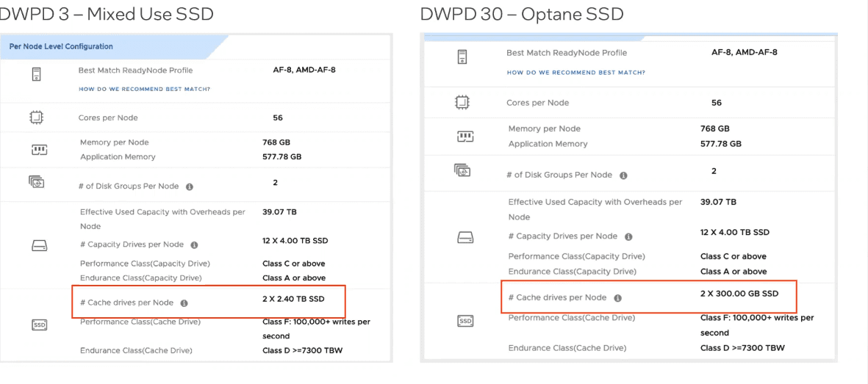Image resolution: width=868 pixels, height=384 pixels.
Task: Click the capacity drive icon in the Mixed Use panel
Action: tap(39, 247)
